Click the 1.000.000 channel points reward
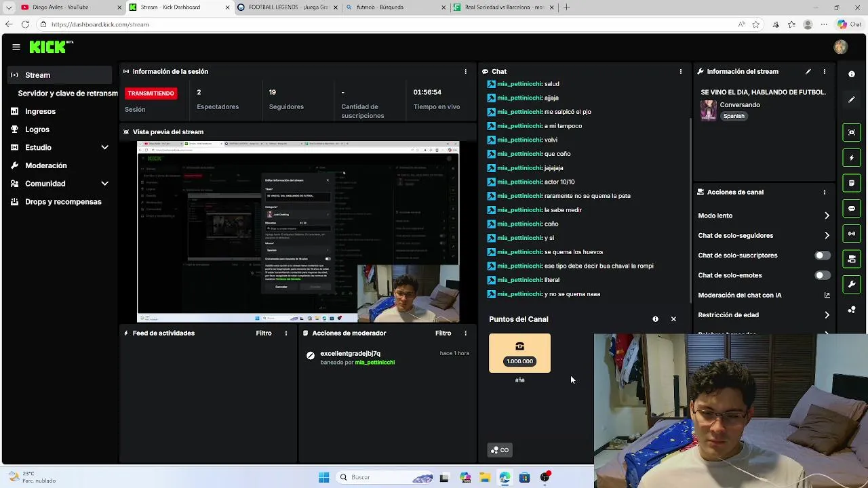The image size is (868, 488). pos(519,353)
